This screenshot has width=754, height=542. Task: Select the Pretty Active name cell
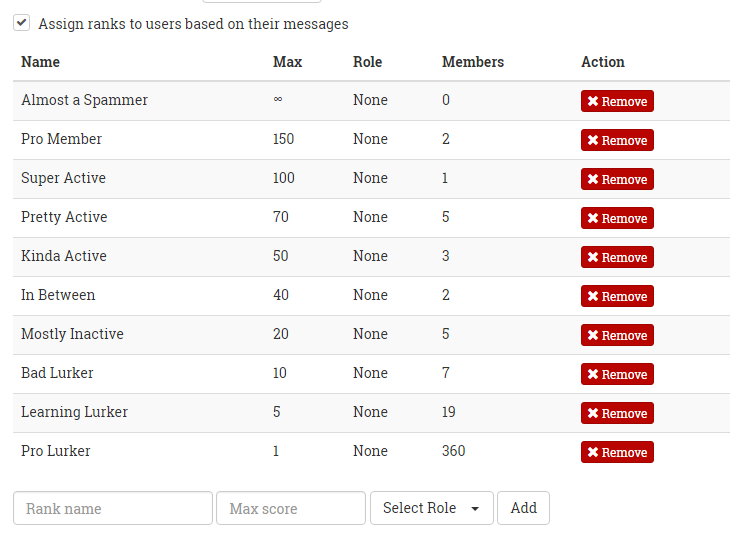[64, 217]
